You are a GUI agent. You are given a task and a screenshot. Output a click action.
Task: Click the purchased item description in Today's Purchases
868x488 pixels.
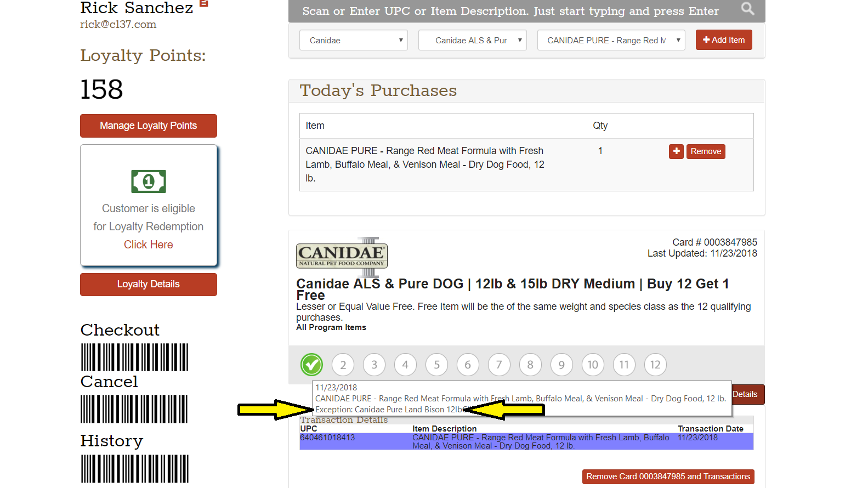point(425,164)
